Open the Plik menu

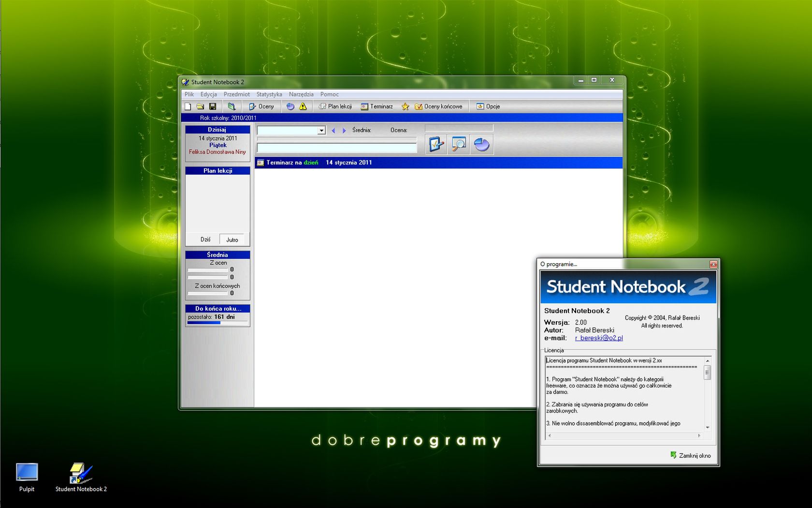pyautogui.click(x=188, y=94)
